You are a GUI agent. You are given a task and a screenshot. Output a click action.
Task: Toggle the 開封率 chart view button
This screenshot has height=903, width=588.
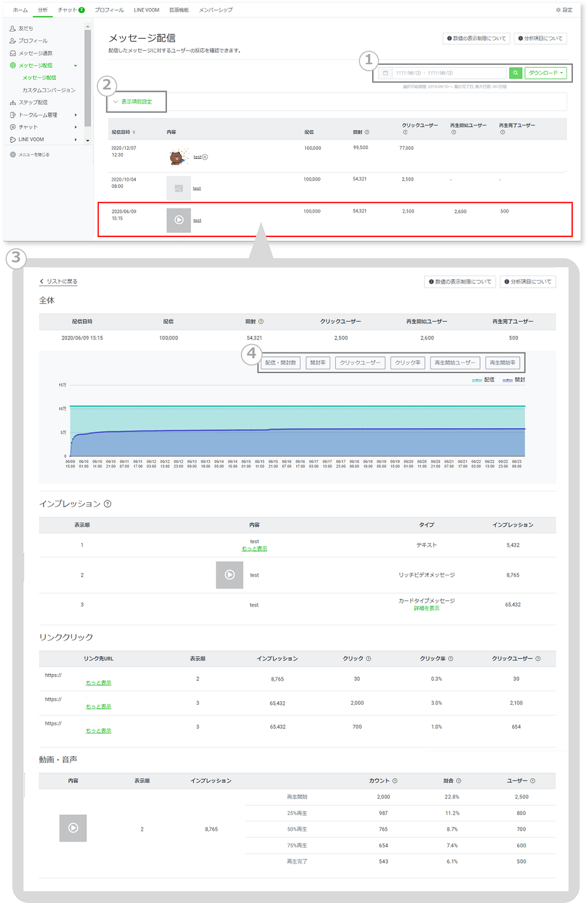point(318,363)
